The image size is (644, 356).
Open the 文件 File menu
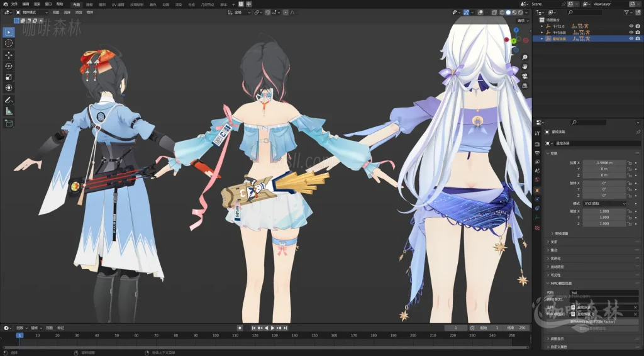tap(14, 4)
